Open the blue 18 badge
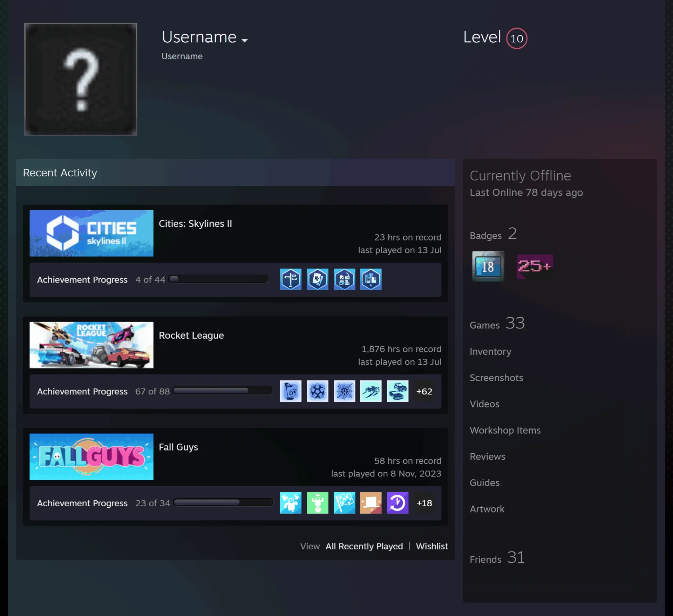The image size is (673, 616). (x=488, y=266)
